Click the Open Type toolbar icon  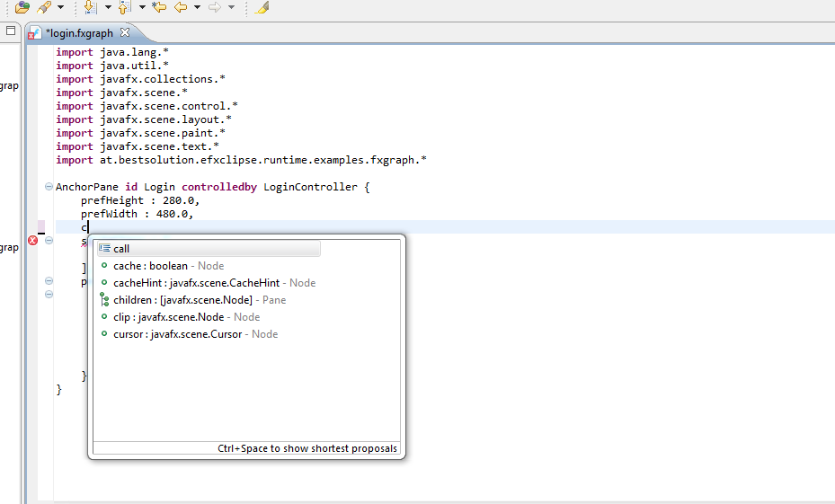22,7
